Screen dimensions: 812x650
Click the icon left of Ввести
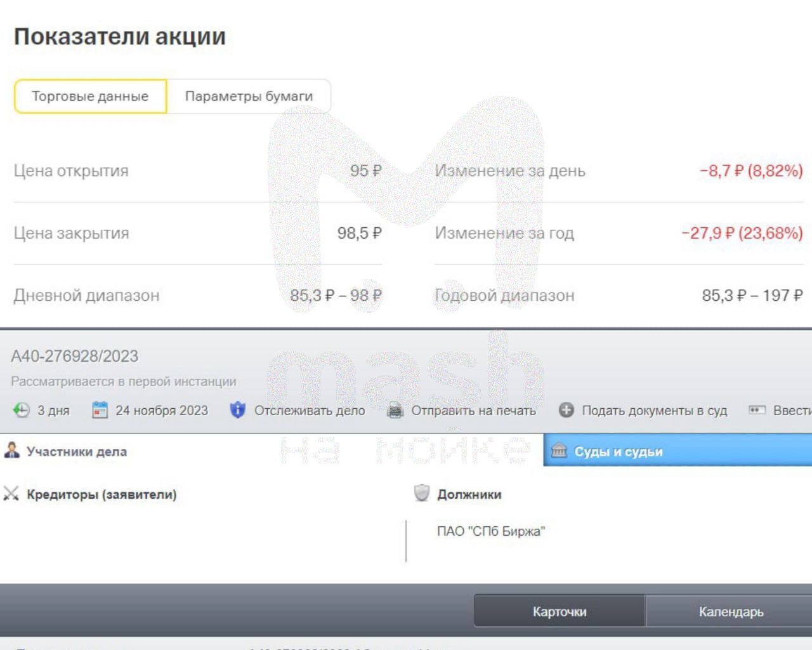[757, 410]
